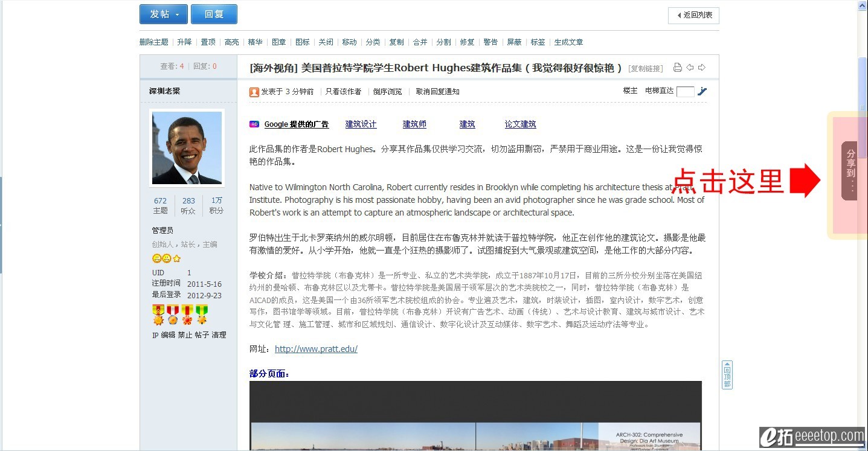The image size is (868, 451).
Task: Click the scrollbar up arrow
Action: (x=863, y=5)
